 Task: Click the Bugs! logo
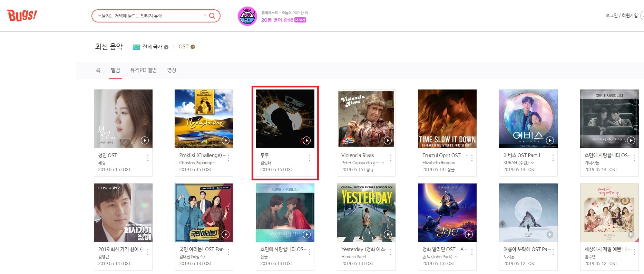click(x=22, y=16)
